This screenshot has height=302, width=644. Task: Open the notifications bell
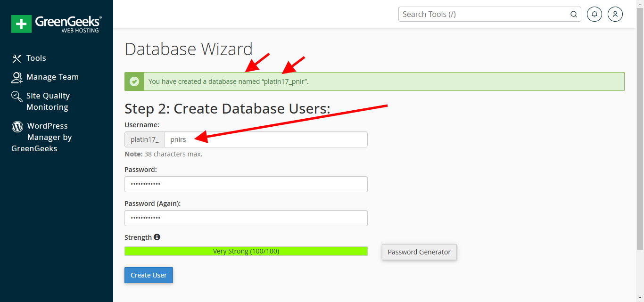tap(594, 14)
